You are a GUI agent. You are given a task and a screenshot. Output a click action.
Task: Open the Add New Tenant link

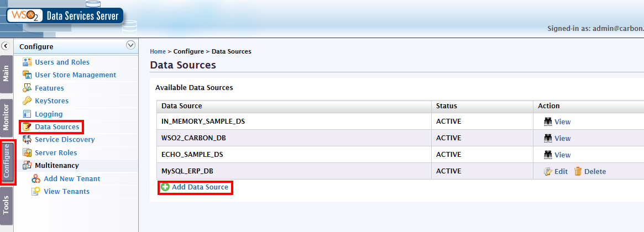coord(72,178)
